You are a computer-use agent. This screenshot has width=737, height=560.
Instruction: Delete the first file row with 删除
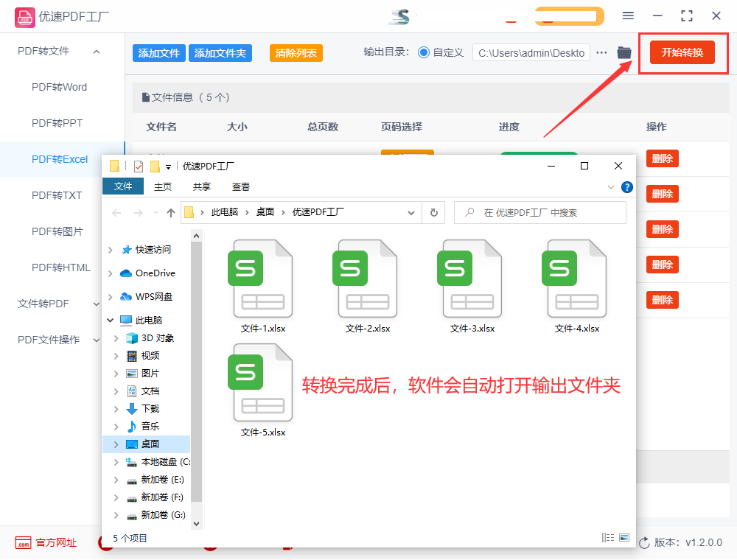pos(663,159)
